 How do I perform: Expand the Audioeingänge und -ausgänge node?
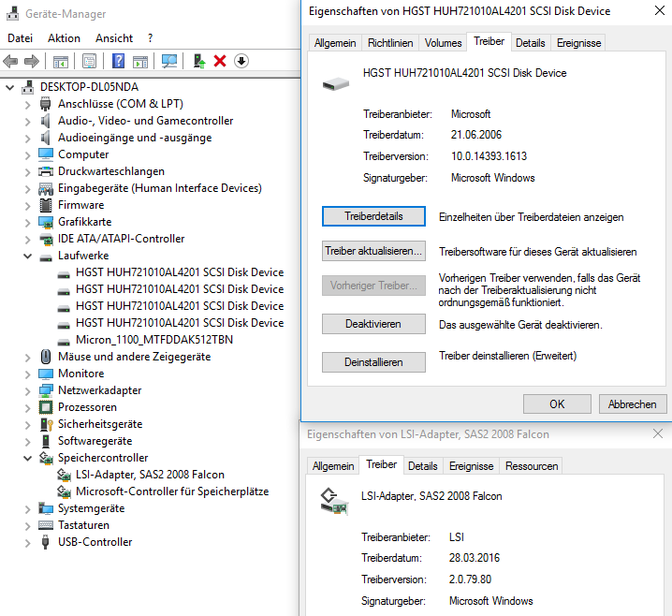pos(28,139)
